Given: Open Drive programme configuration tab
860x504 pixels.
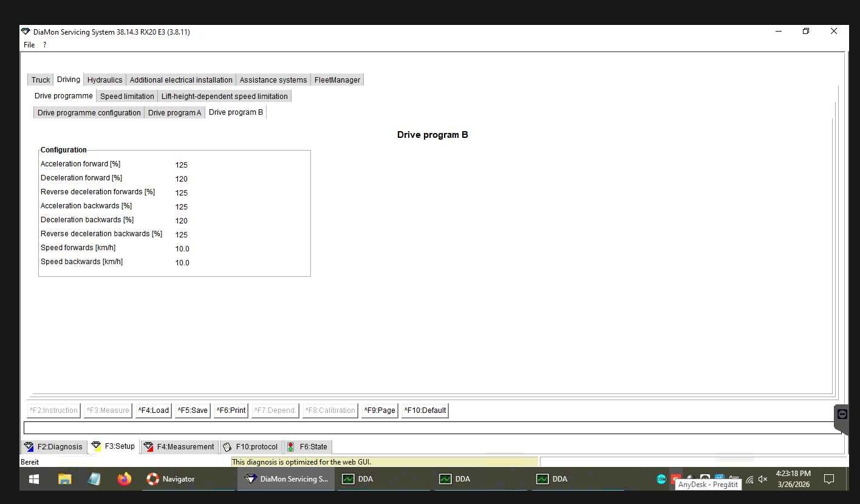Looking at the screenshot, I should point(89,112).
